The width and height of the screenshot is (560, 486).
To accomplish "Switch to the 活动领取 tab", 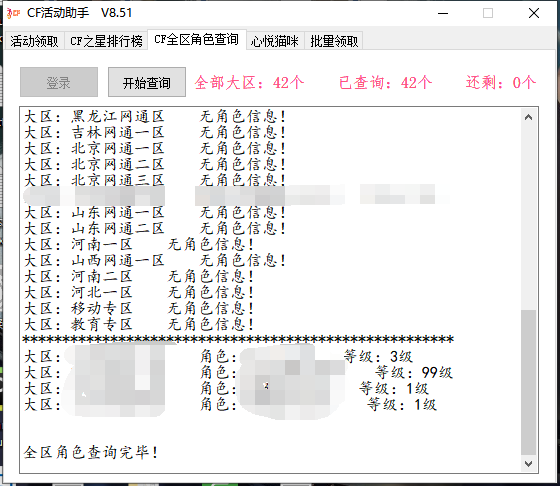I will [x=34, y=41].
